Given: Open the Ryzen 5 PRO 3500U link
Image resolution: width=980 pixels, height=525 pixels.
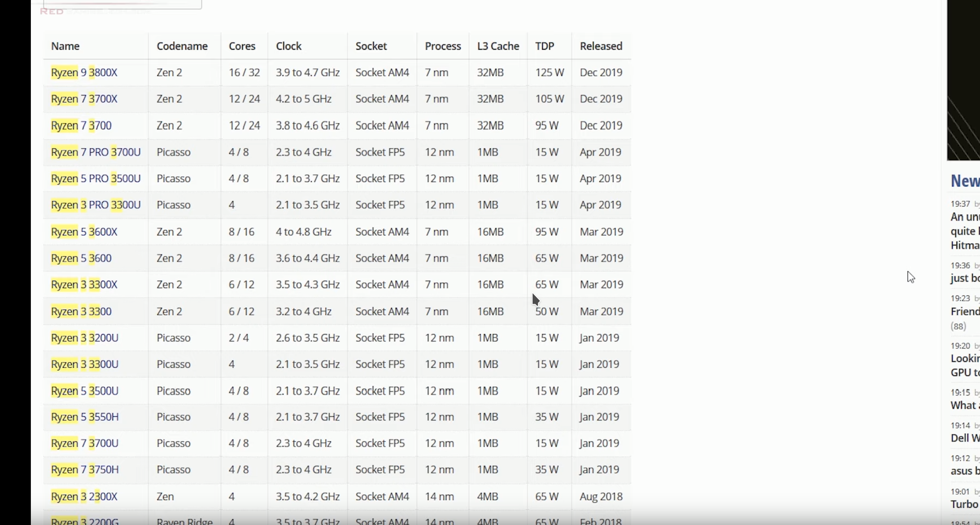Looking at the screenshot, I should [96, 178].
